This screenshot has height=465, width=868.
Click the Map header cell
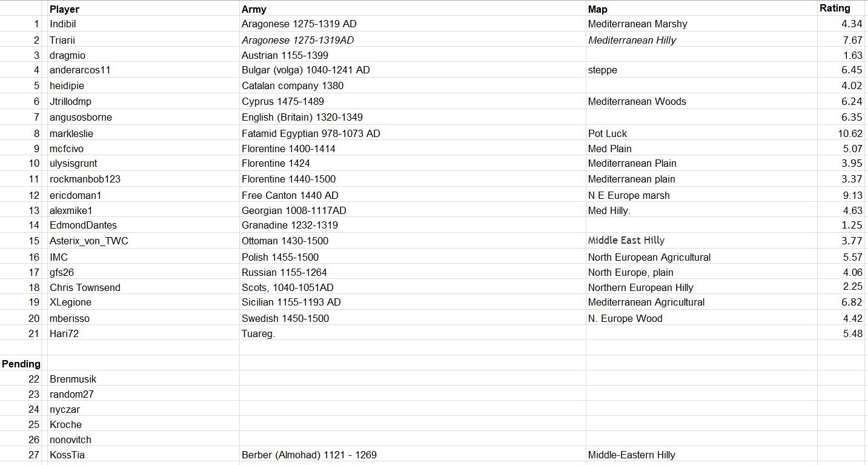701,8
